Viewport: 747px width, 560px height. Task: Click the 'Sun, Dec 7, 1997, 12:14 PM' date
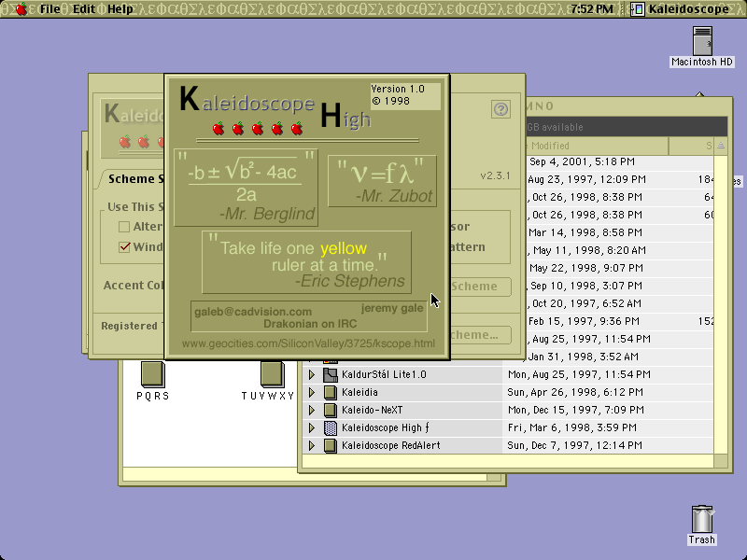(575, 445)
